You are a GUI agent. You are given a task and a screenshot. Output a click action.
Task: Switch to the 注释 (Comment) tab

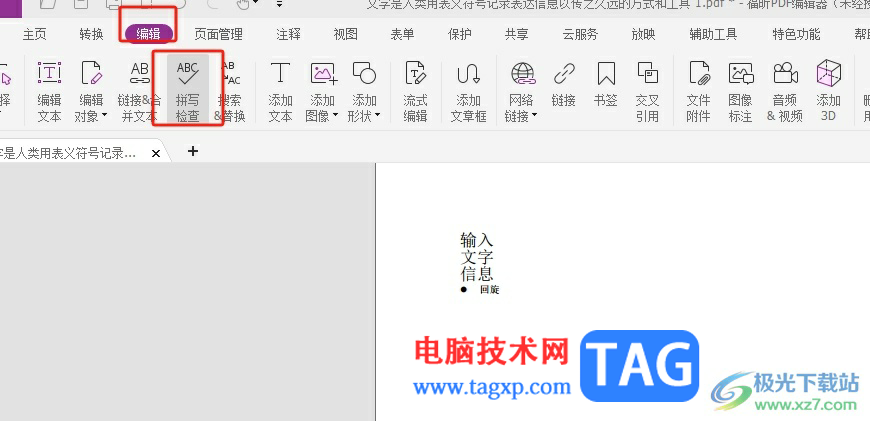289,34
